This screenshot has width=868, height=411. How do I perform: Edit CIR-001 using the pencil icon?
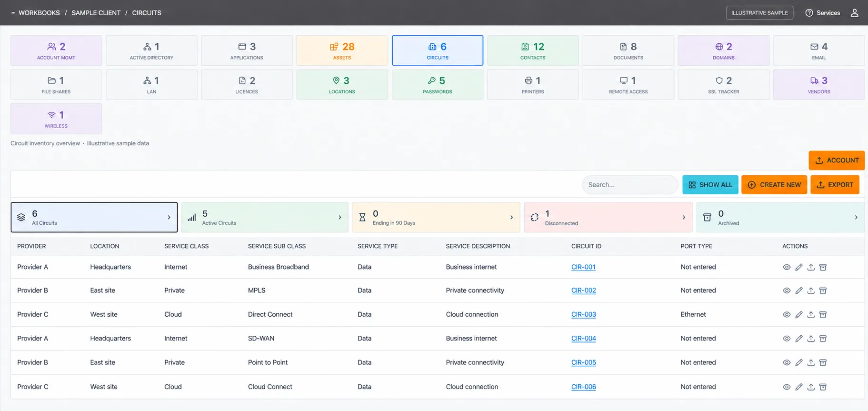(x=799, y=267)
